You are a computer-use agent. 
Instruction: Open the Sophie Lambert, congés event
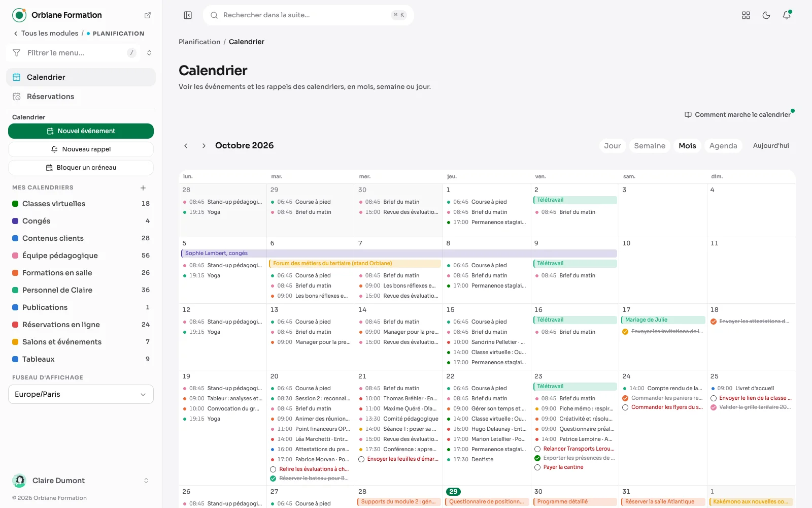pyautogui.click(x=399, y=253)
